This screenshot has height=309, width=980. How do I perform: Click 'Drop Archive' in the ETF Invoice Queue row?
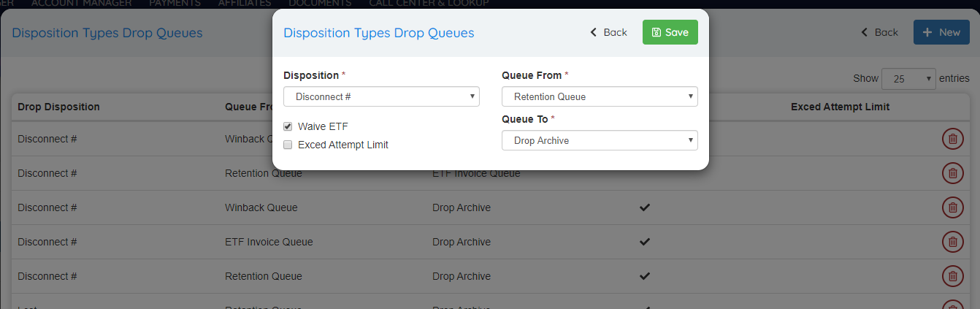click(462, 242)
